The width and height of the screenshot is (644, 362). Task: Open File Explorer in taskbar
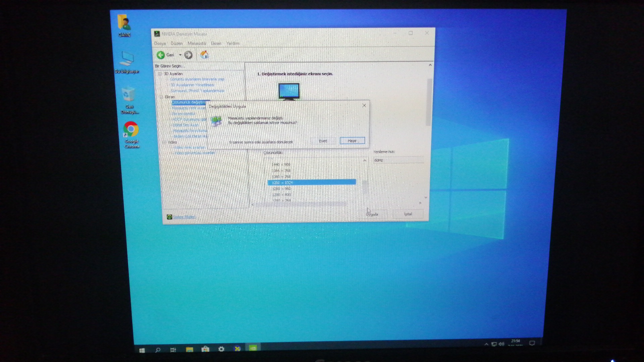[190, 349]
